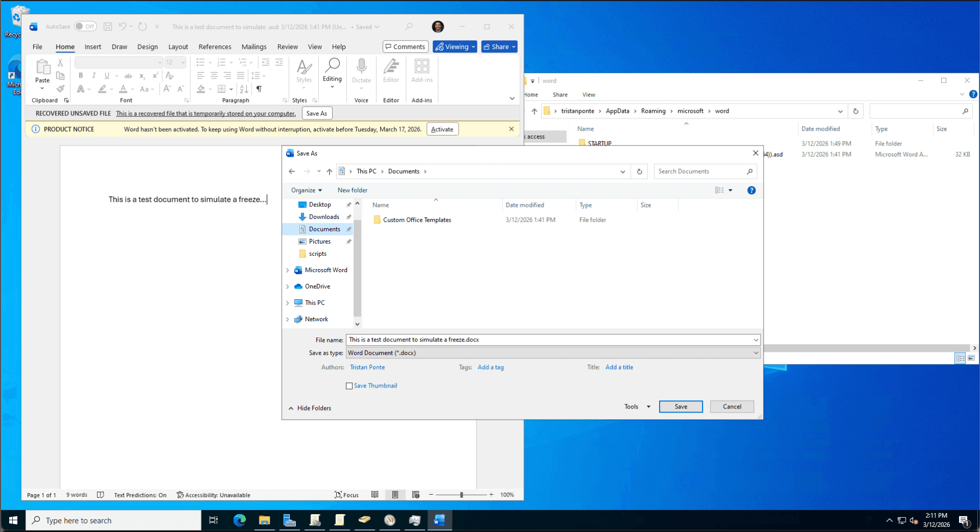Toggle the AutoSave switch

pos(85,27)
